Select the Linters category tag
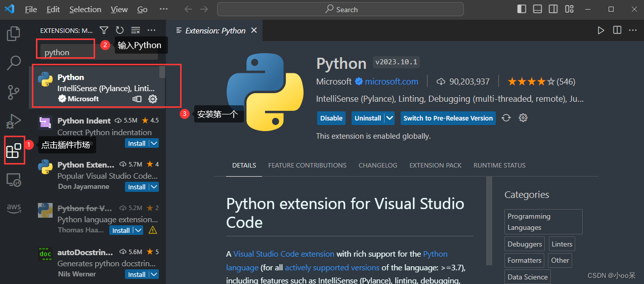The width and height of the screenshot is (644, 284). (x=562, y=244)
